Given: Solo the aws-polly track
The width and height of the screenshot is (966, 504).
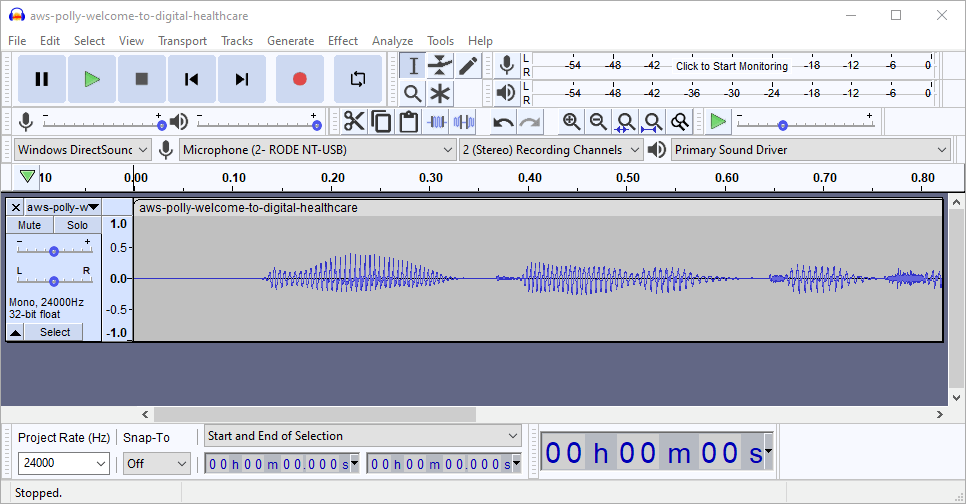Looking at the screenshot, I should tap(78, 225).
